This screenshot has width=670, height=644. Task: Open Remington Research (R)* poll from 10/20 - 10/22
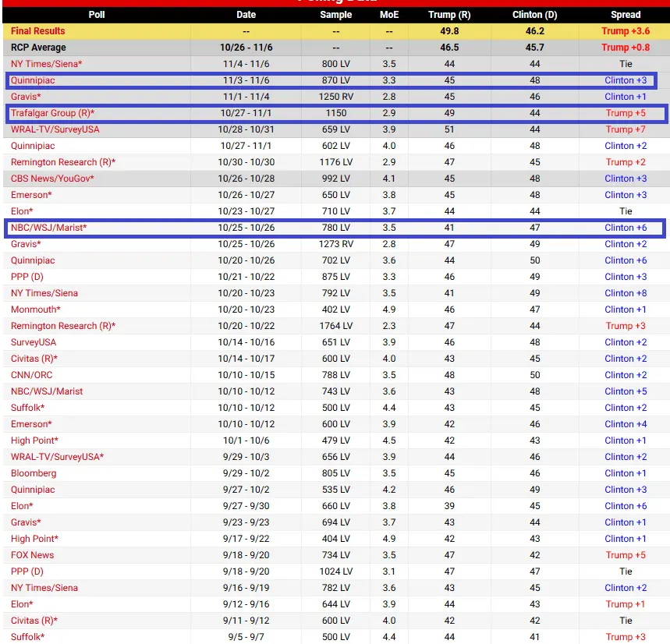tap(63, 326)
